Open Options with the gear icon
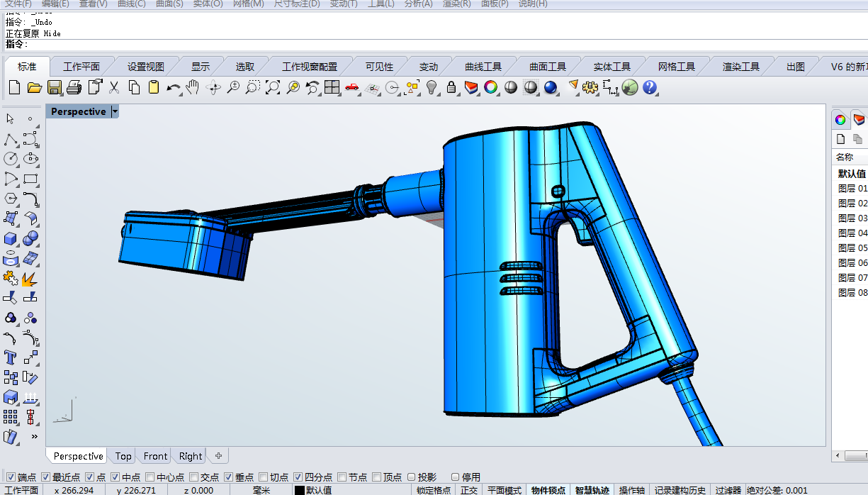 pos(590,87)
